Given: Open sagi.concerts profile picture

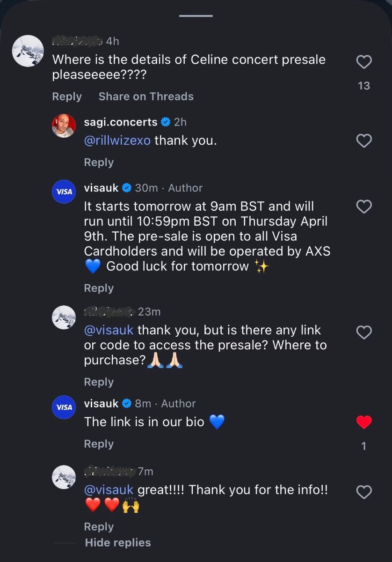Looking at the screenshot, I should [x=64, y=126].
